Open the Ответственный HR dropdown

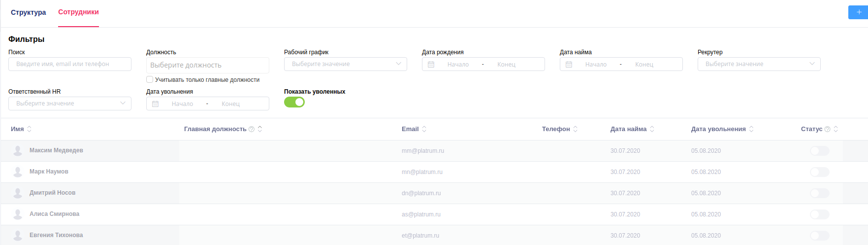[69, 104]
